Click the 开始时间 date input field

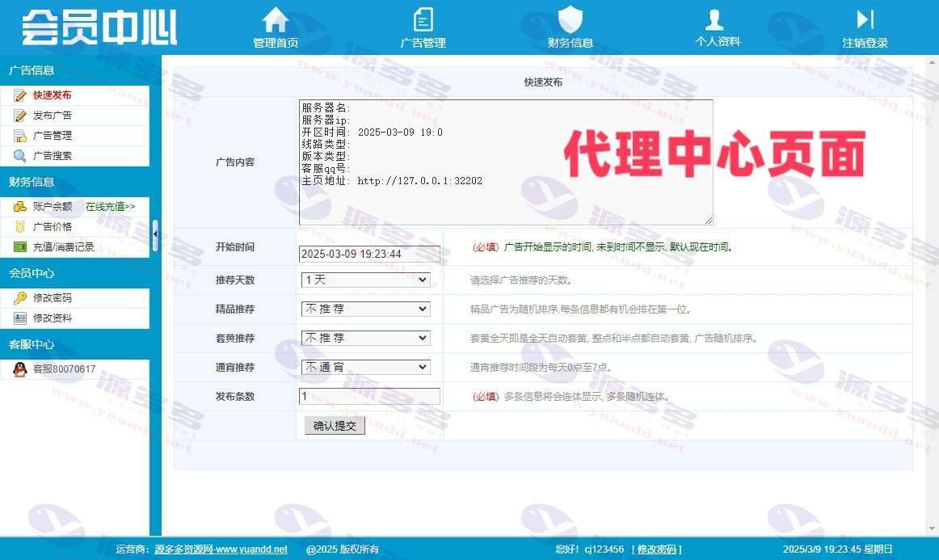(x=369, y=254)
